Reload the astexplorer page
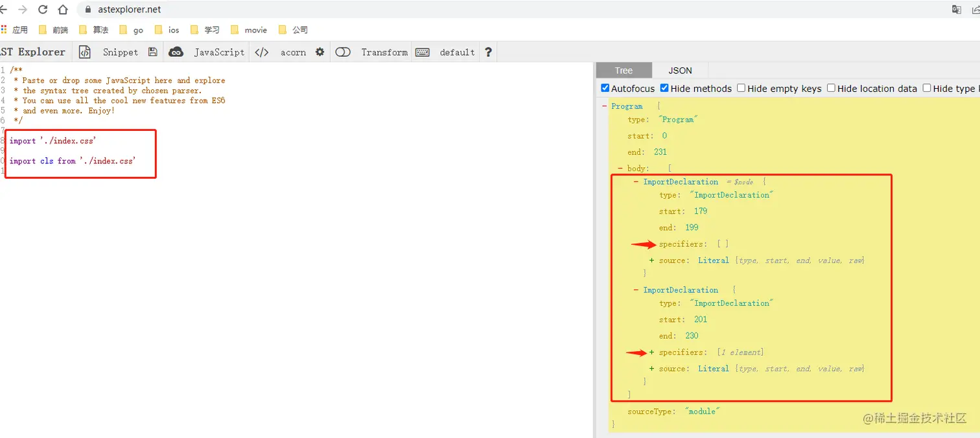Viewport: 980px width, 438px height. tap(43, 10)
